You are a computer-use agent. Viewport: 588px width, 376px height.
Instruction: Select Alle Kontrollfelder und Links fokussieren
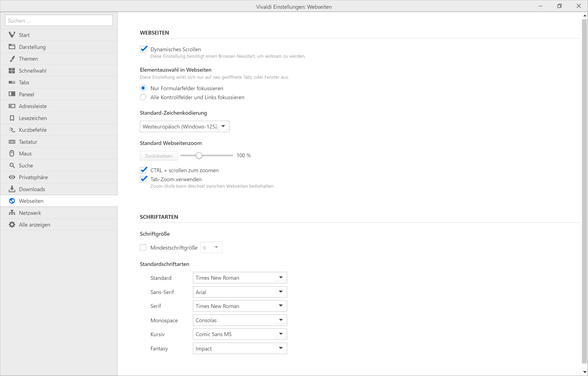click(143, 97)
